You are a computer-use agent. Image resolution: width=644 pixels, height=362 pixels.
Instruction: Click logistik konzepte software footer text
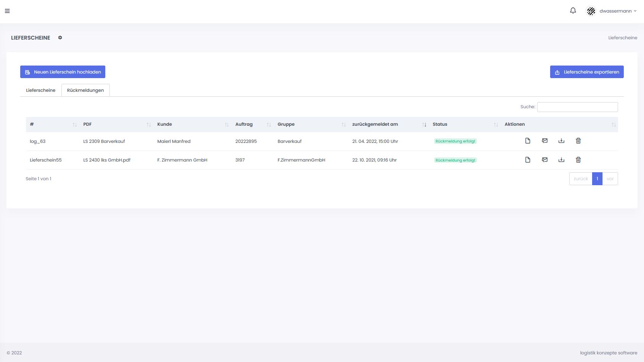pos(609,353)
